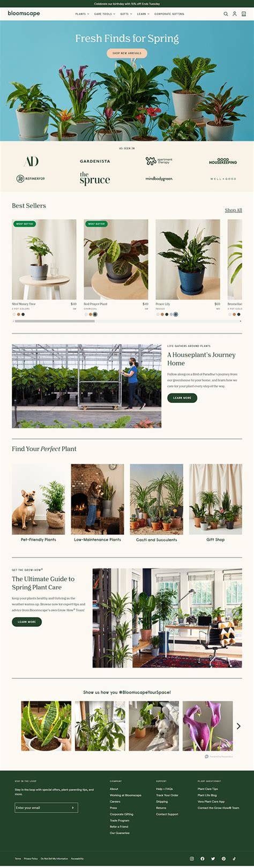This screenshot has height=868, width=254.
Task: Click the Enter your email field
Action: (x=42, y=807)
